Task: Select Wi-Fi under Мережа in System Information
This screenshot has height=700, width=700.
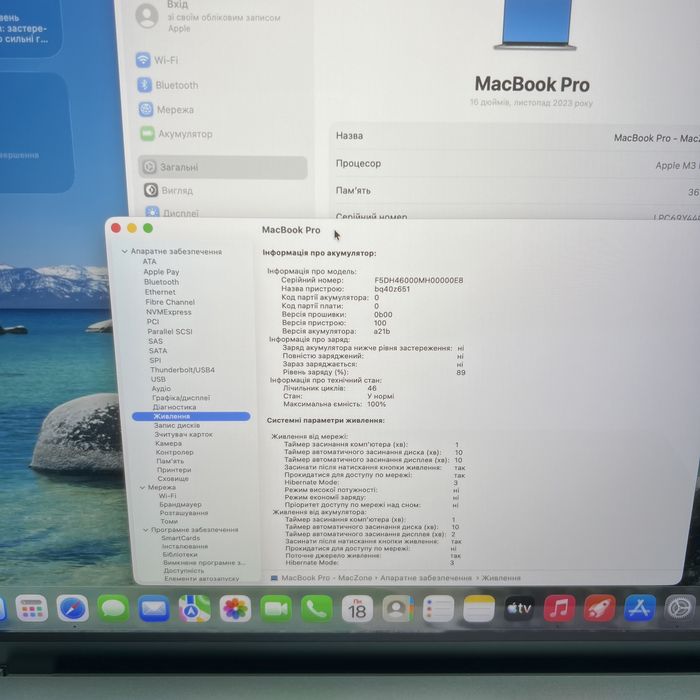Action: [x=168, y=496]
